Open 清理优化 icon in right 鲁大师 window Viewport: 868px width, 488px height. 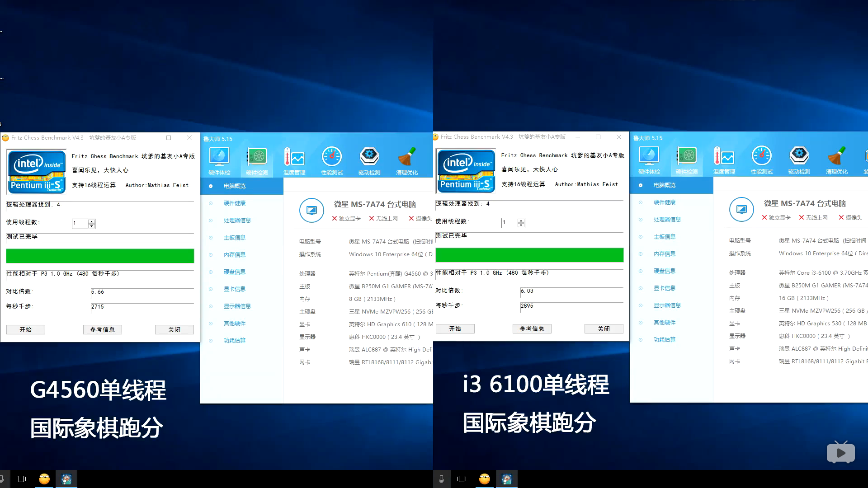coord(837,160)
